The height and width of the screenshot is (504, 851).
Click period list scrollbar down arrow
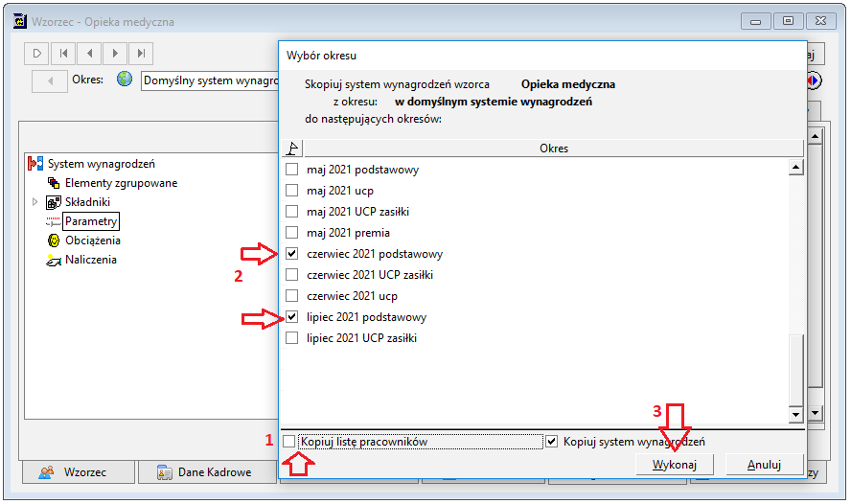[796, 415]
